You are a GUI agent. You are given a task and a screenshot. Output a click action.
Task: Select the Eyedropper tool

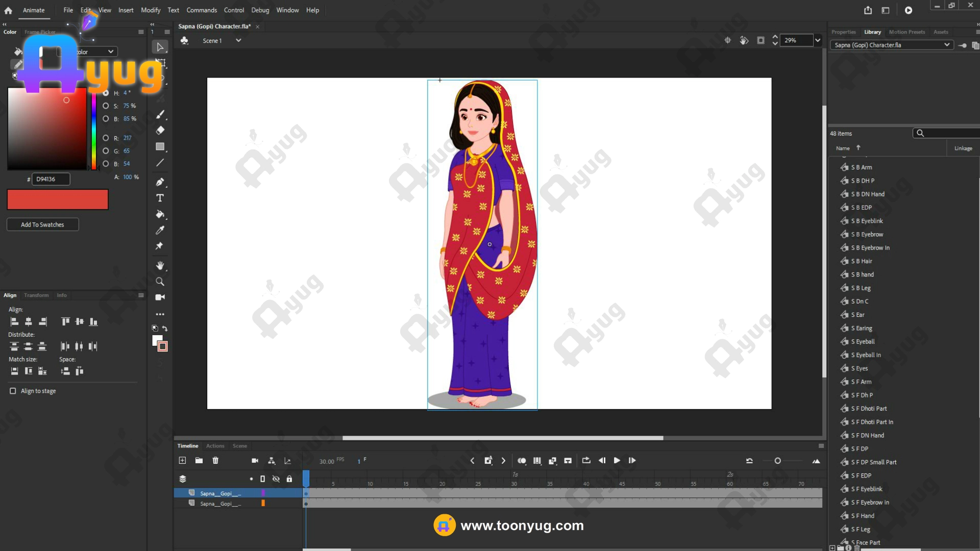[160, 230]
